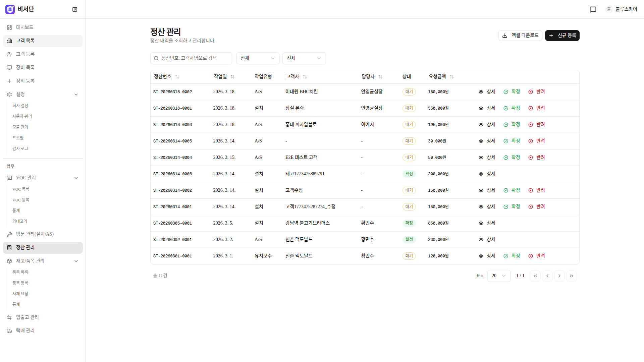The height and width of the screenshot is (362, 644).
Task: Select 장비 등록 menu item
Action: click(43, 81)
